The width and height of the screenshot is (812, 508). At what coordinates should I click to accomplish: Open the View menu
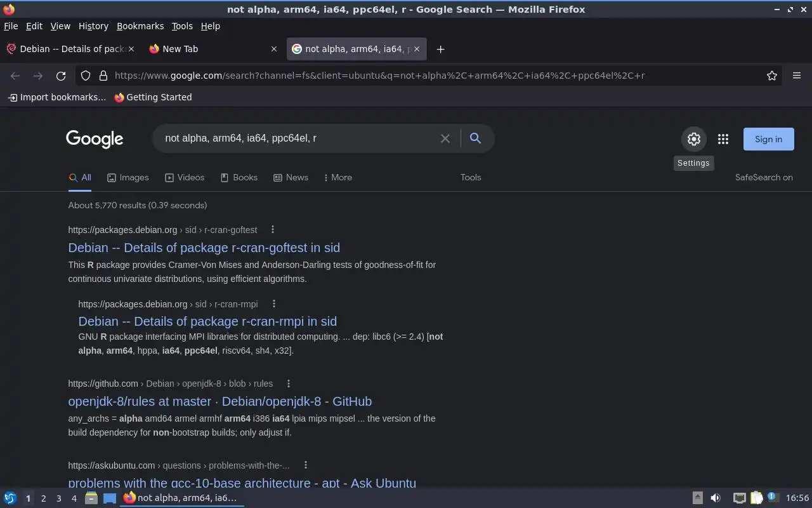(x=60, y=26)
